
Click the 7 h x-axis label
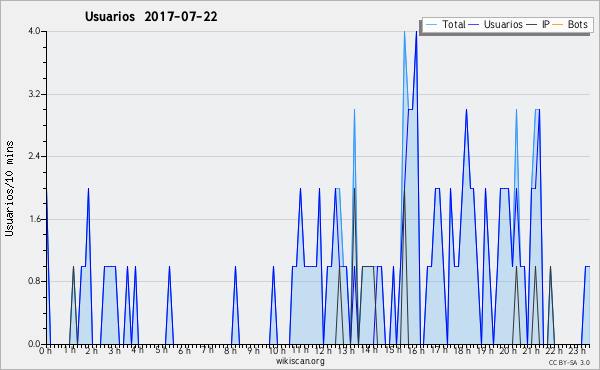207,350
